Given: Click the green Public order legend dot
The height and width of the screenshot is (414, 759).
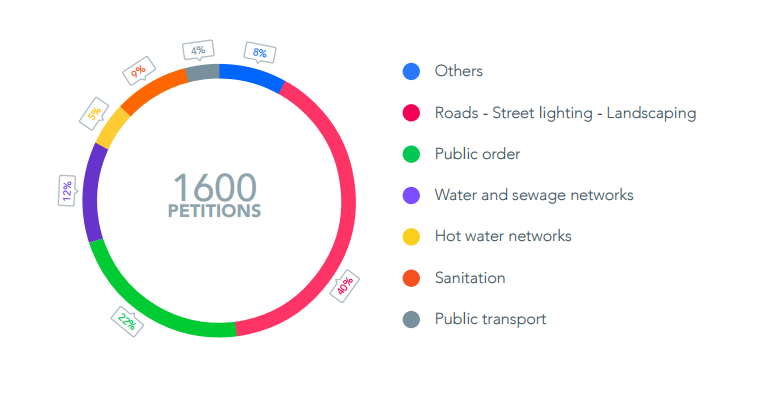Looking at the screenshot, I should pyautogui.click(x=411, y=154).
